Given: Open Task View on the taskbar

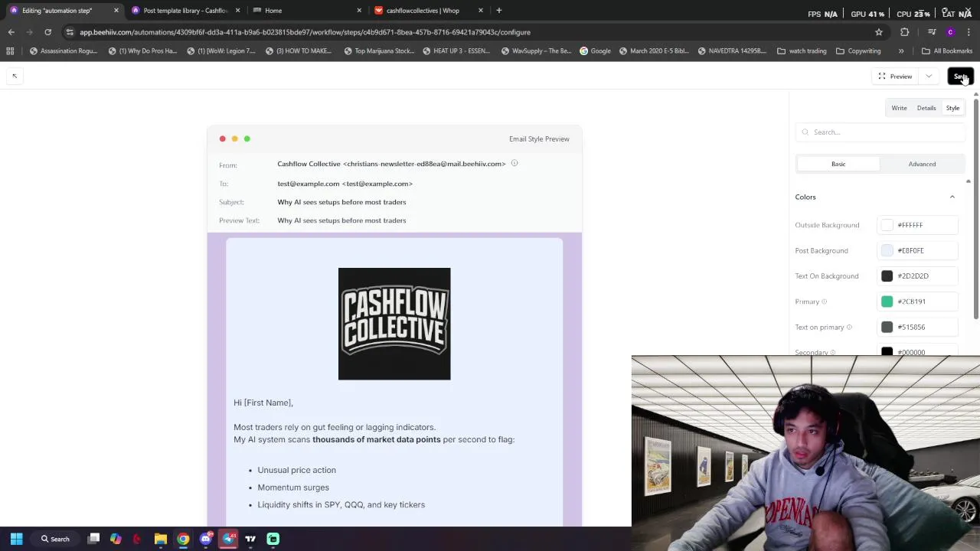Looking at the screenshot, I should (93, 539).
